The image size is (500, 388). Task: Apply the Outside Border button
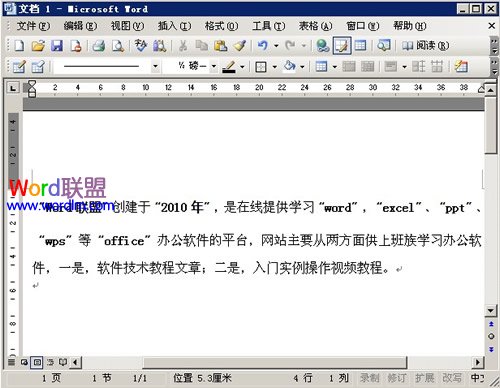(x=261, y=67)
